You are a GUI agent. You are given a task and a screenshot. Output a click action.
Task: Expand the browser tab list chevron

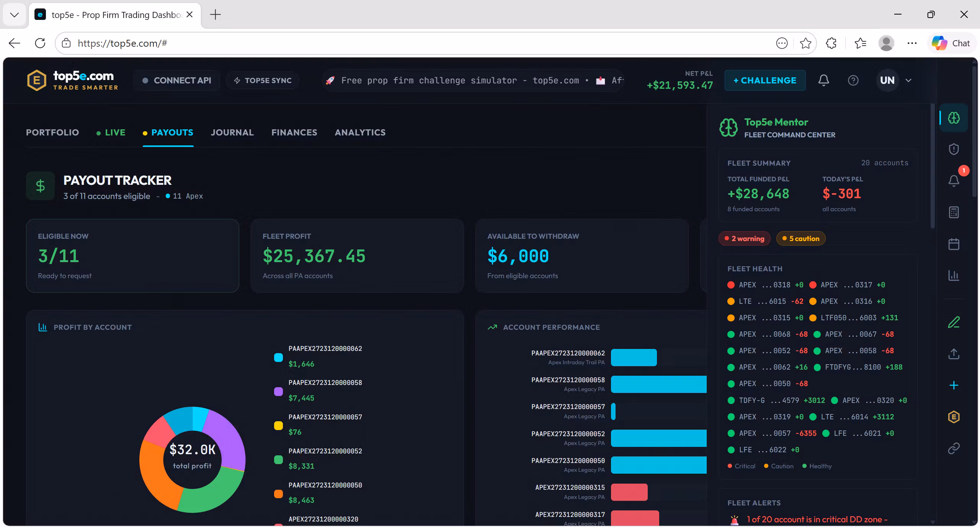pyautogui.click(x=15, y=15)
